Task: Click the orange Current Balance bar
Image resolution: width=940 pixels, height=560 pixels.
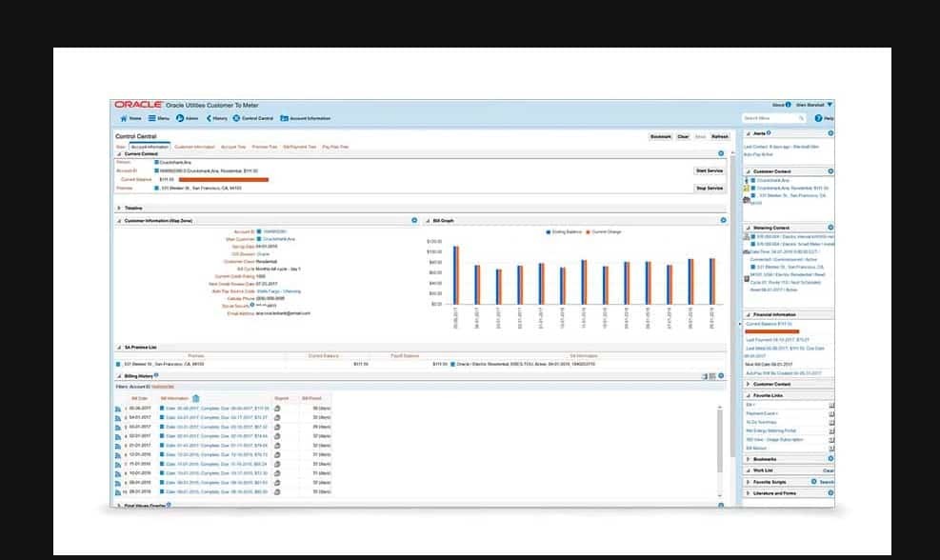Action: (224, 179)
